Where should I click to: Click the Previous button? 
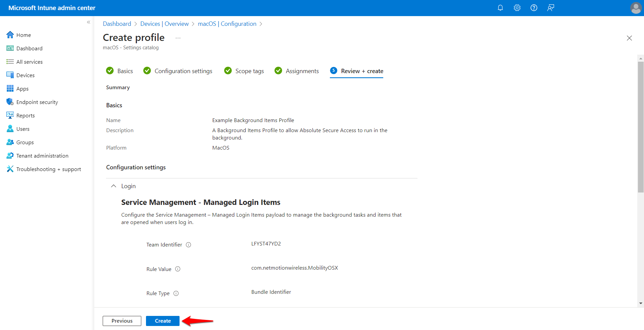[x=122, y=321]
